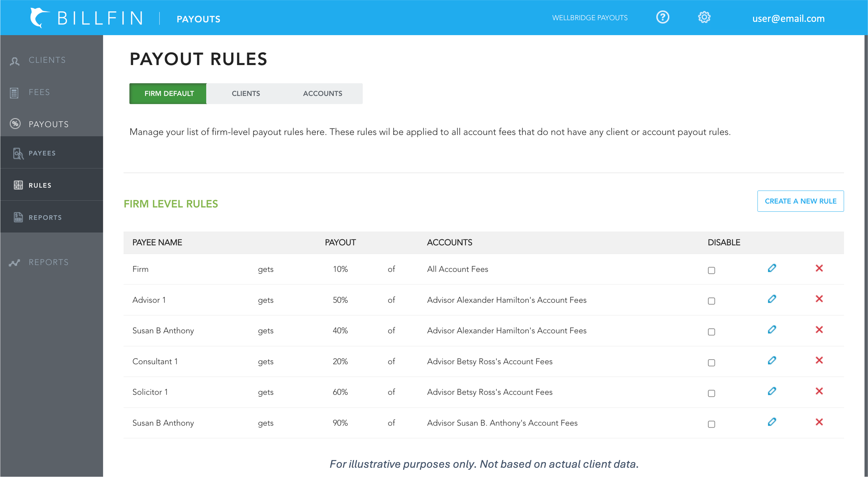
Task: Switch to the Clients payout rules tab
Action: click(246, 93)
